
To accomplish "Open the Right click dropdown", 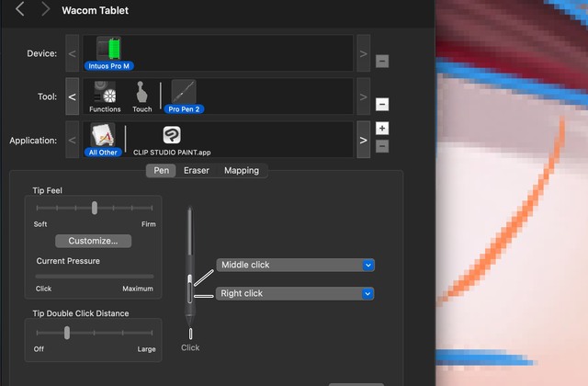I will click(295, 293).
